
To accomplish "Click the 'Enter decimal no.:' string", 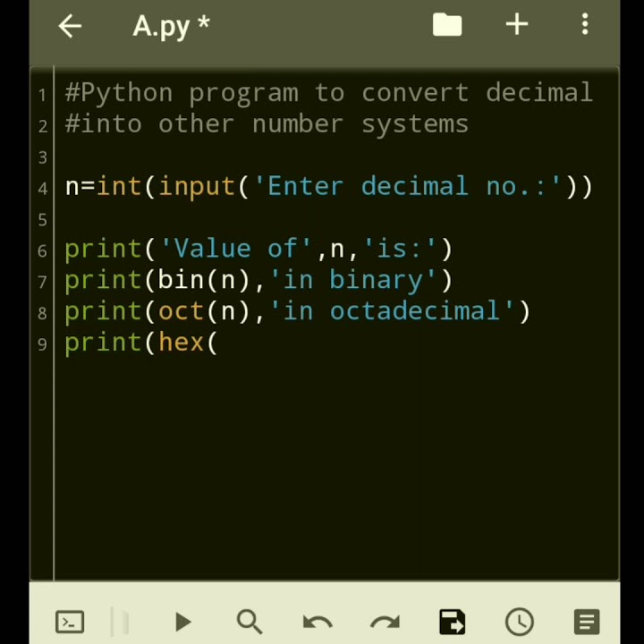I will coord(407,187).
